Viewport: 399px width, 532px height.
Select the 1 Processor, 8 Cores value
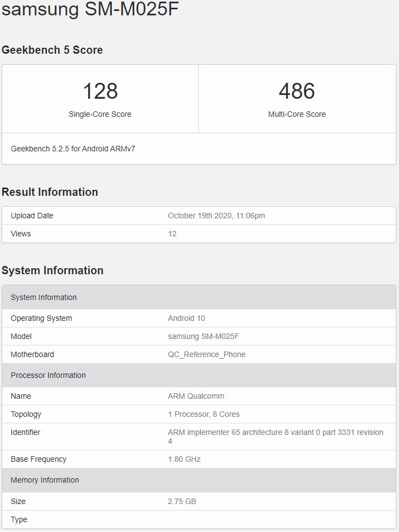(x=204, y=414)
